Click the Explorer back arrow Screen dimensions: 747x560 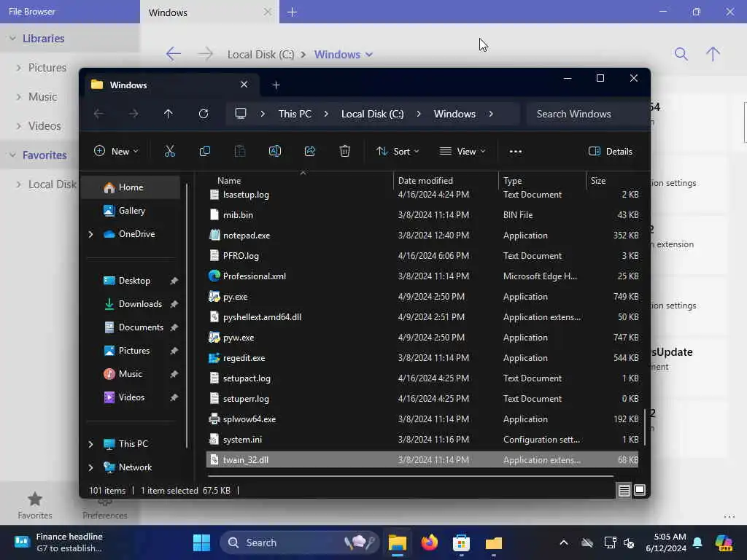(x=98, y=114)
